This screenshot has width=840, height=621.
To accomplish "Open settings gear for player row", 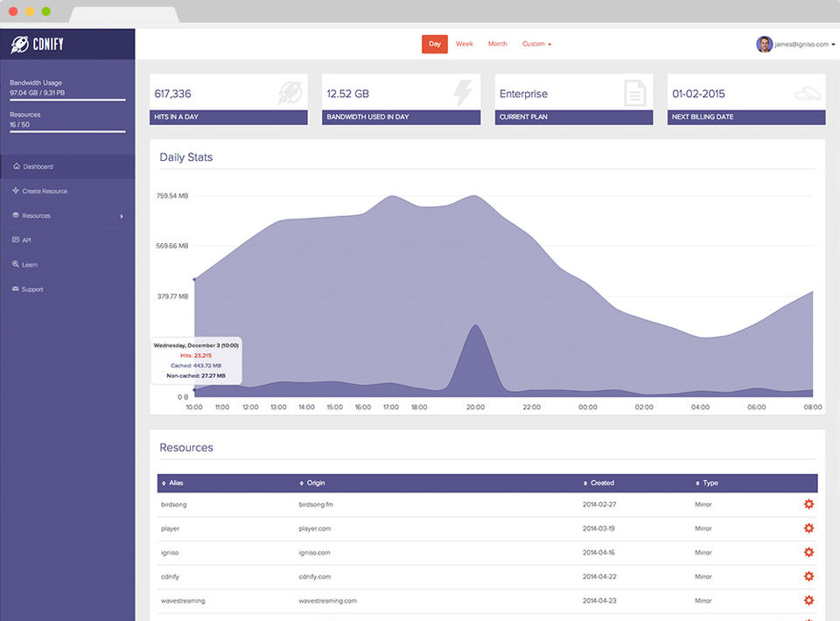I will click(x=808, y=528).
